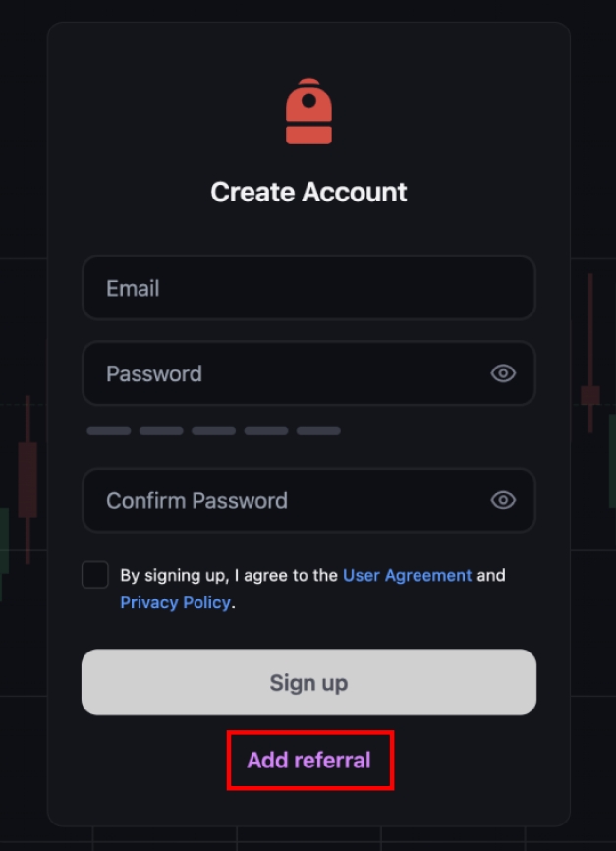Click the fourth password strength bar segment

(x=266, y=431)
